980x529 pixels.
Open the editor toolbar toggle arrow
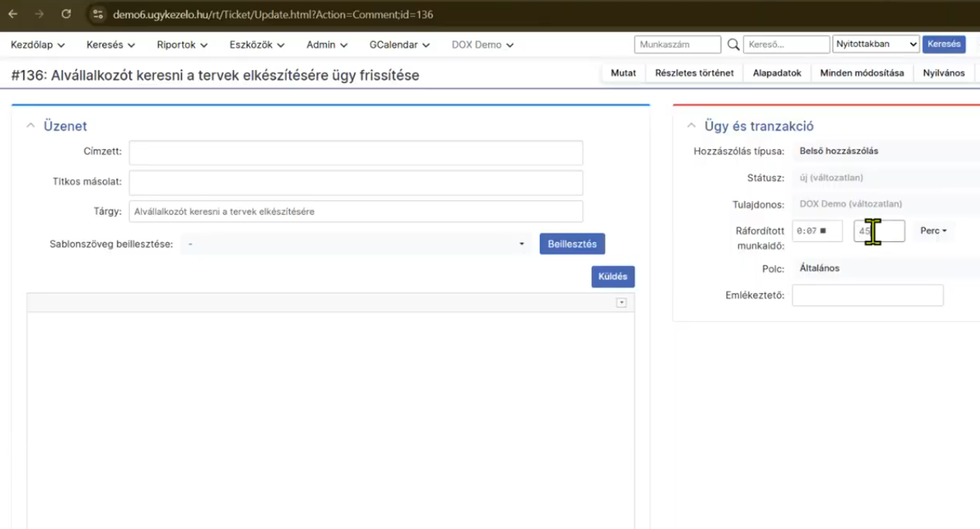click(622, 302)
